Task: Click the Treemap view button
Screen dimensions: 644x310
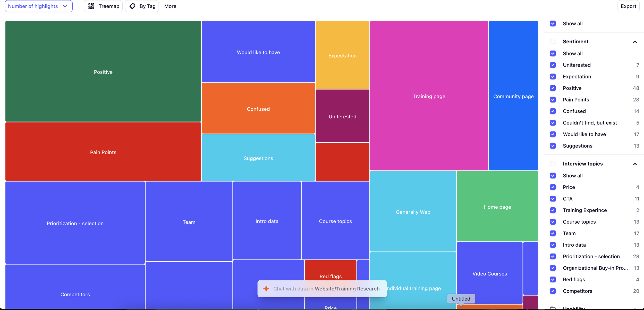Action: (x=103, y=6)
